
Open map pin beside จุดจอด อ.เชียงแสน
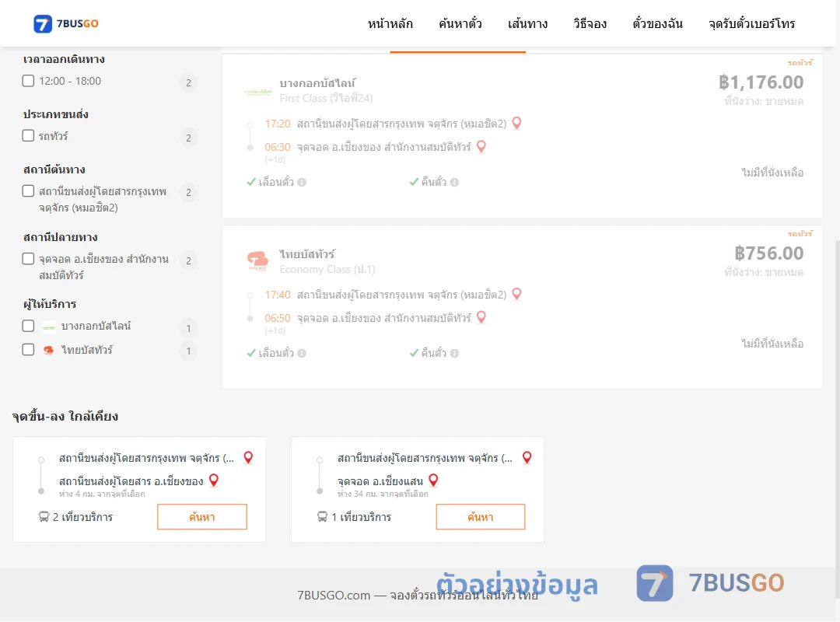tap(433, 480)
